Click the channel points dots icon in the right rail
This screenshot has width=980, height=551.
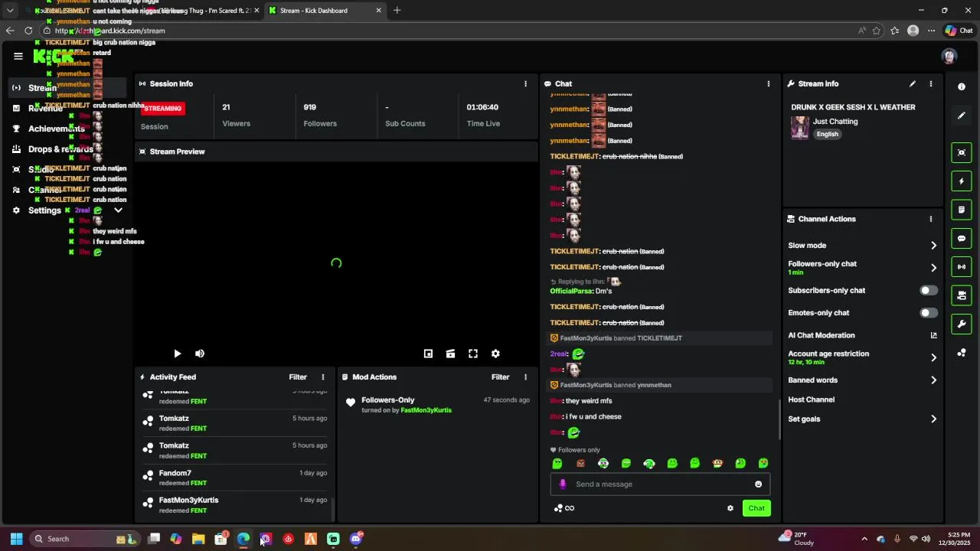[x=962, y=353]
